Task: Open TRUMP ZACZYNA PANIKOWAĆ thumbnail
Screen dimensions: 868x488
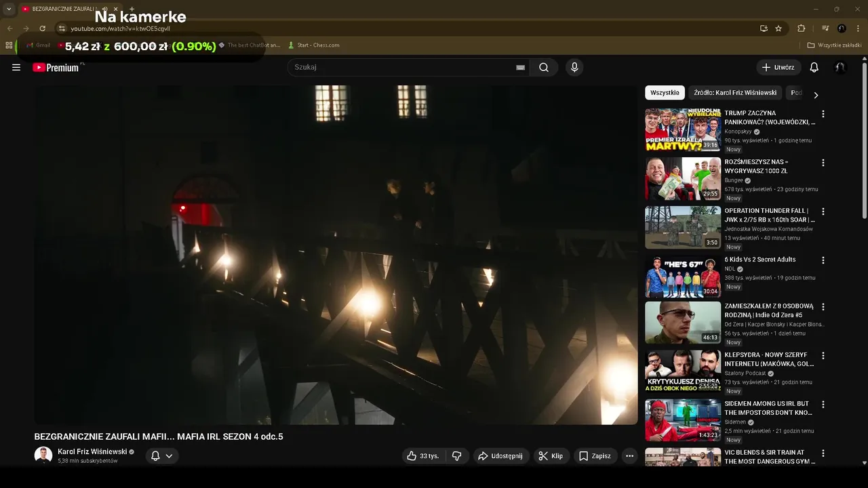Action: coord(683,130)
